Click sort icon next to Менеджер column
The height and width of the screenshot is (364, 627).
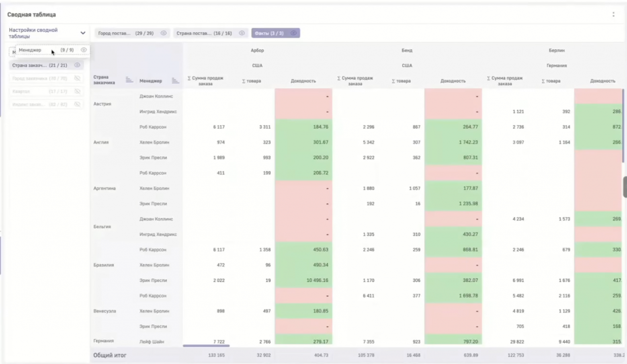coord(175,81)
